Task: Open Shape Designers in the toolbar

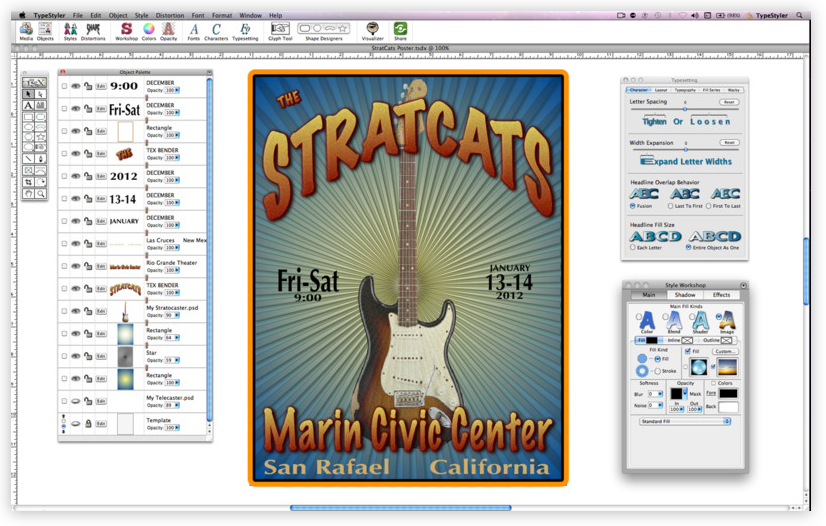Action: click(323, 31)
